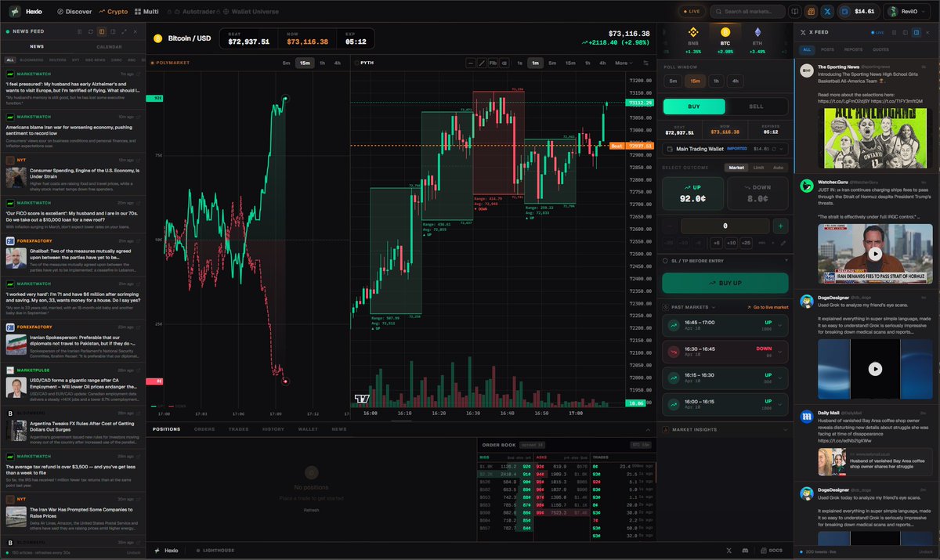Increase amount with the plus button
Image resolution: width=940 pixels, height=560 pixels.
tap(780, 226)
